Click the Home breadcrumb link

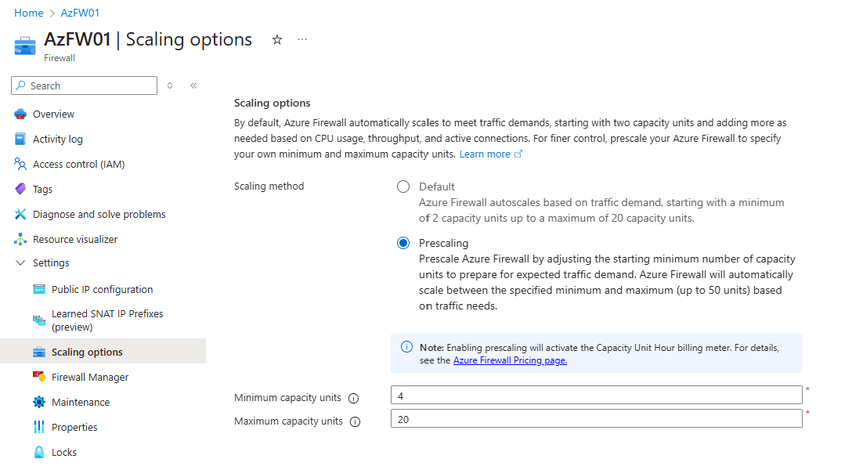point(28,13)
